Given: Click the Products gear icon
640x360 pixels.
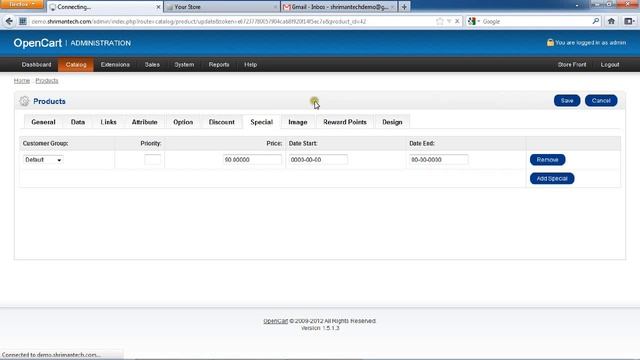Looking at the screenshot, I should pyautogui.click(x=24, y=101).
